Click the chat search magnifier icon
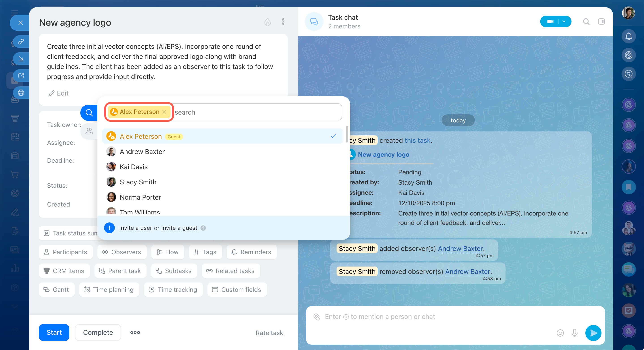 coord(586,22)
